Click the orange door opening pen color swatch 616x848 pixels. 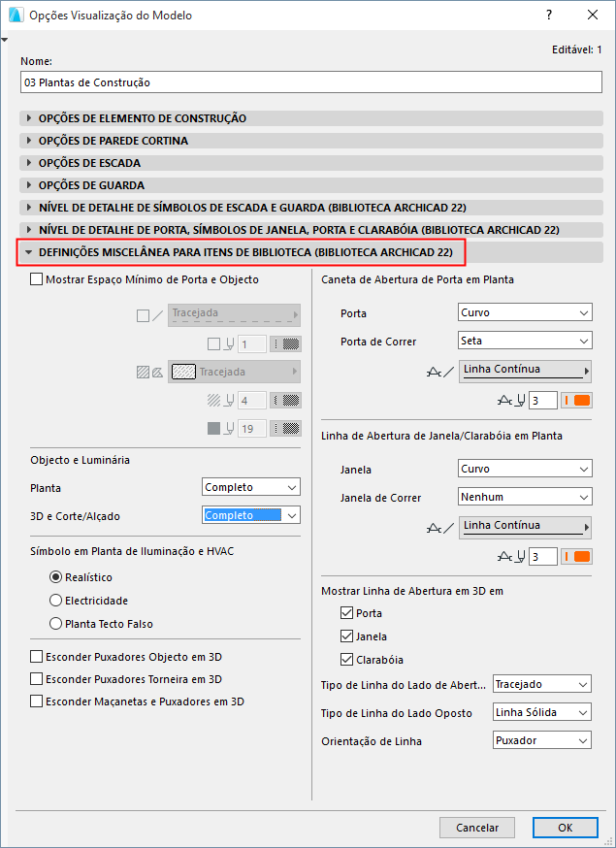tap(576, 401)
